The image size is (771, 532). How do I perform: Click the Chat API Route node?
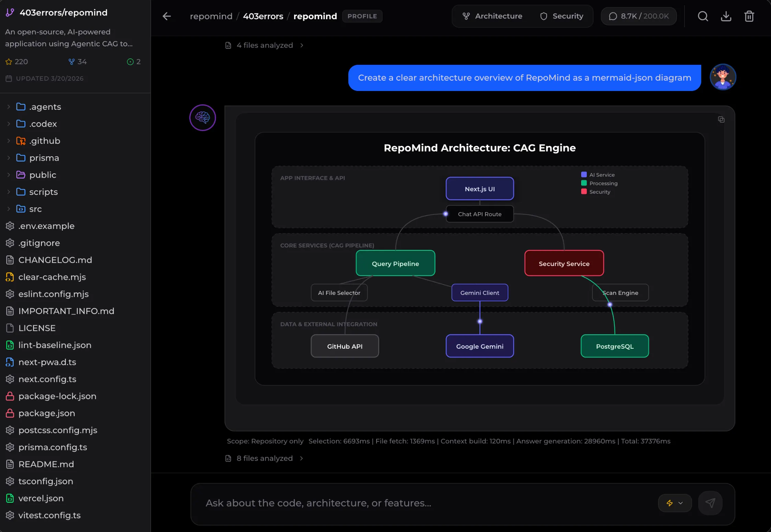tap(480, 214)
